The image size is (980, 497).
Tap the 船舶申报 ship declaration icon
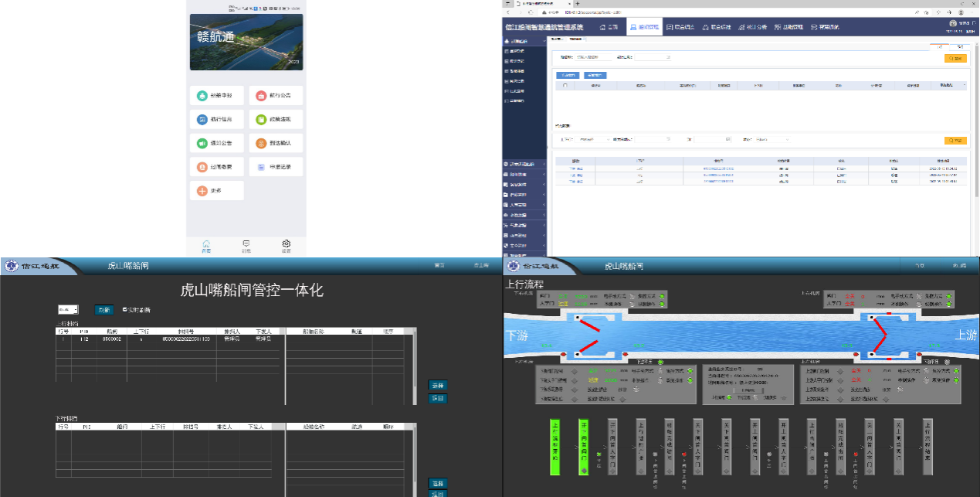tap(202, 96)
